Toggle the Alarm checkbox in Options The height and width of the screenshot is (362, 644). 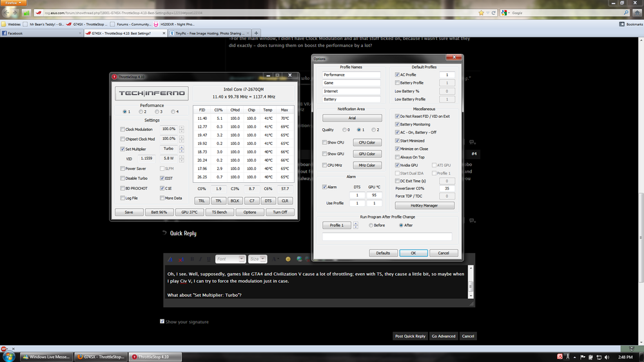tap(324, 187)
